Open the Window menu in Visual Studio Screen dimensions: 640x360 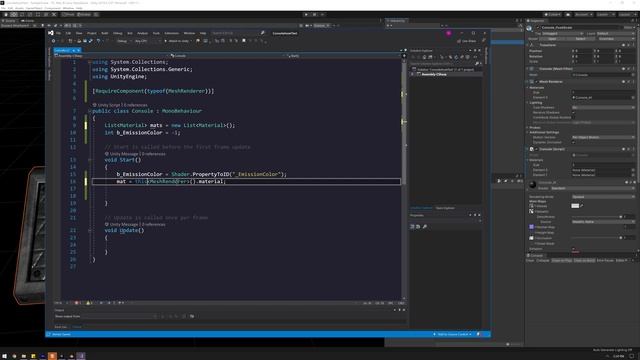point(189,33)
